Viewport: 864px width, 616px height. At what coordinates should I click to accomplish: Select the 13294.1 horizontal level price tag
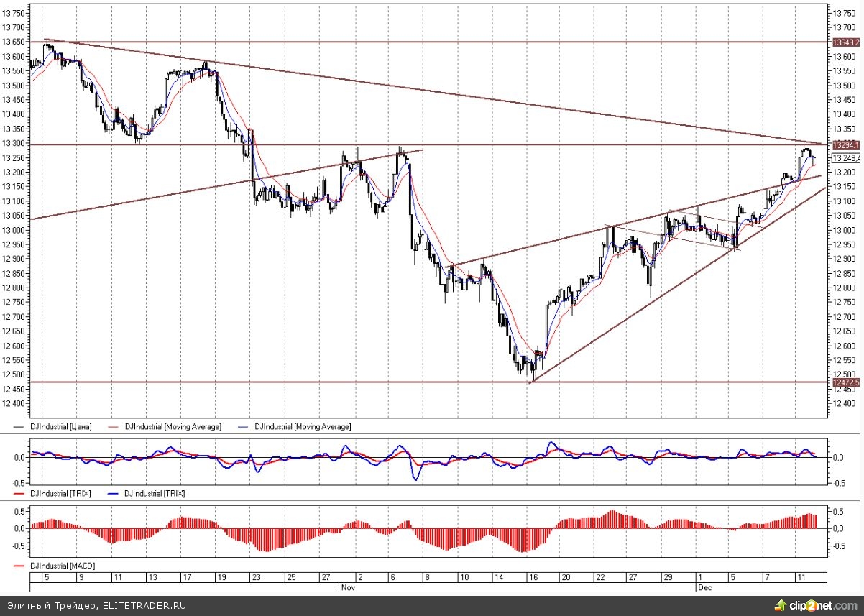tap(846, 145)
